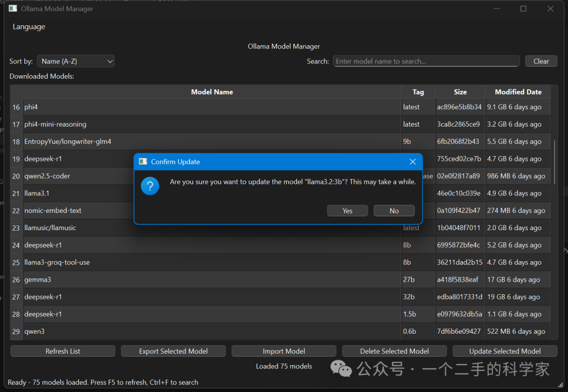The height and width of the screenshot is (392, 568).
Task: Click Update Selected Model button
Action: 505,351
